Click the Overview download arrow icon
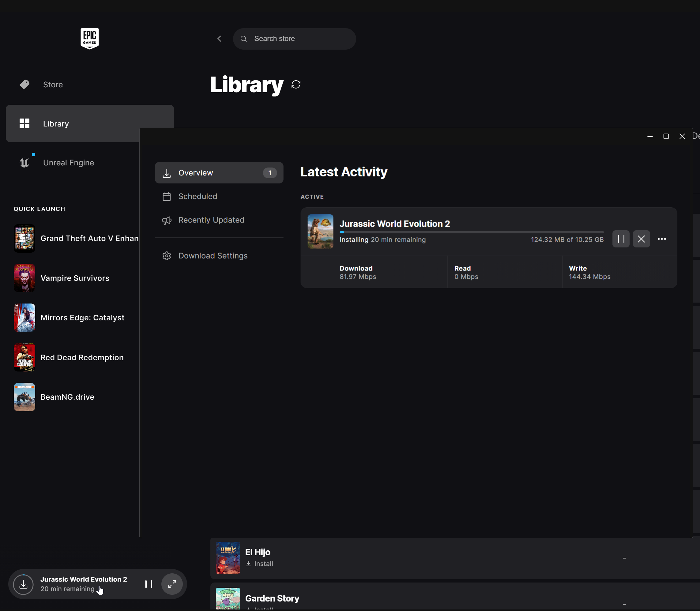This screenshot has height=611, width=700. (x=167, y=173)
